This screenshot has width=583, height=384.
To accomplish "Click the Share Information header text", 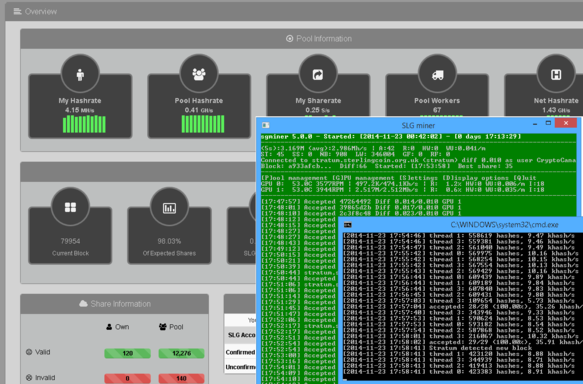I will (x=121, y=304).
